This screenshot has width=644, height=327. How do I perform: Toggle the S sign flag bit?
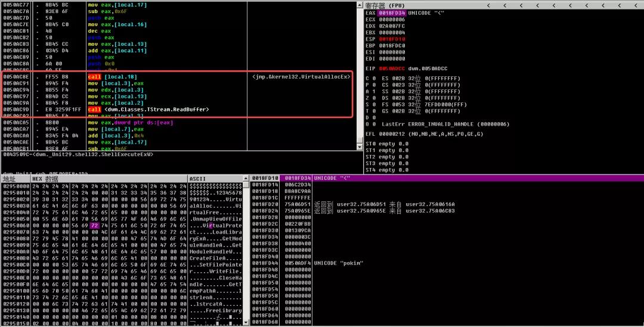(x=373, y=104)
